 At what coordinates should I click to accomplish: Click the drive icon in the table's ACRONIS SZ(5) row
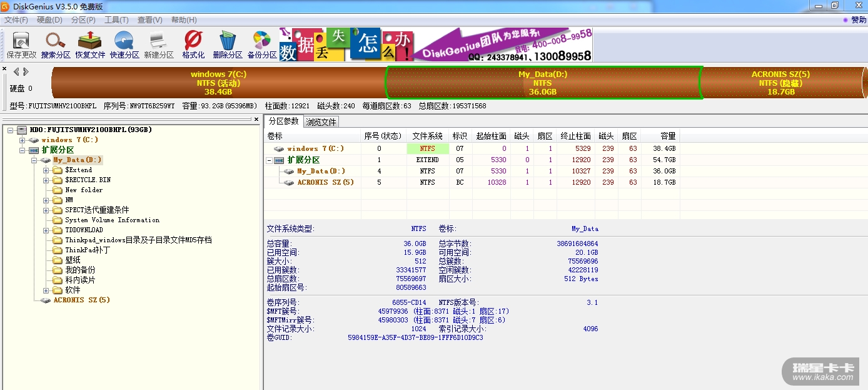click(x=289, y=183)
